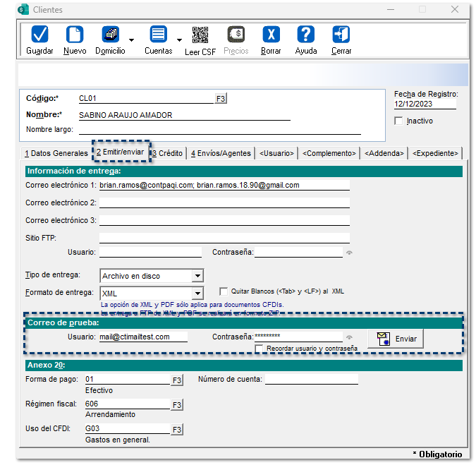Open Ayuda help icon
This screenshot has width=476, height=465.
click(305, 35)
